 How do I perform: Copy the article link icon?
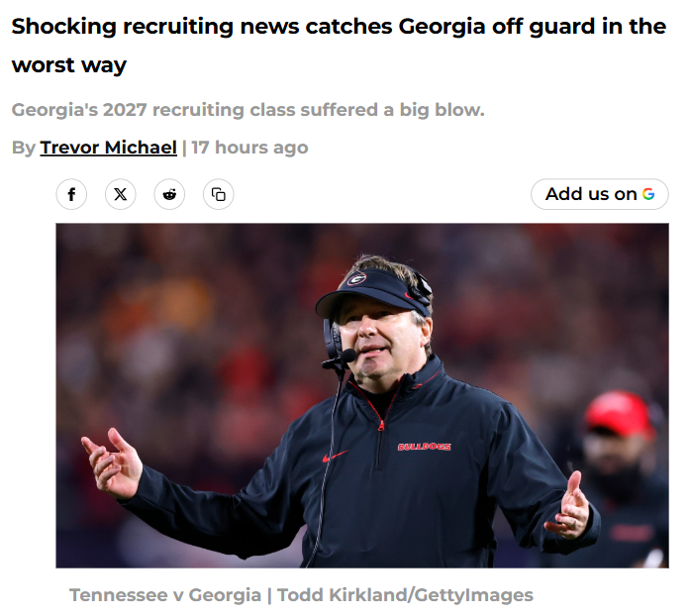(219, 194)
